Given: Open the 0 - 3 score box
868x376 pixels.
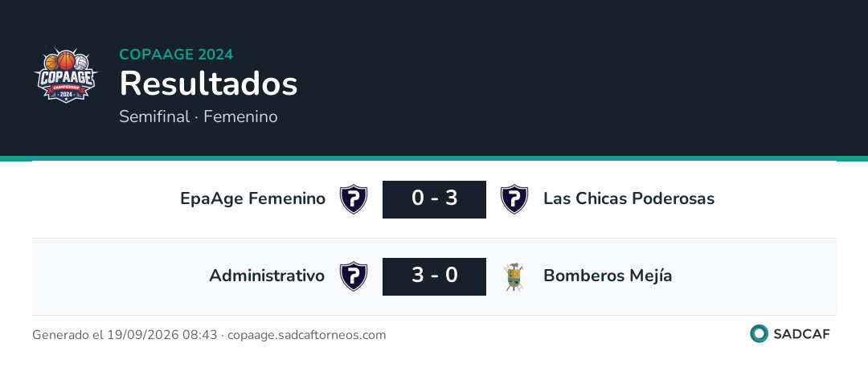Looking at the screenshot, I should click(434, 198).
